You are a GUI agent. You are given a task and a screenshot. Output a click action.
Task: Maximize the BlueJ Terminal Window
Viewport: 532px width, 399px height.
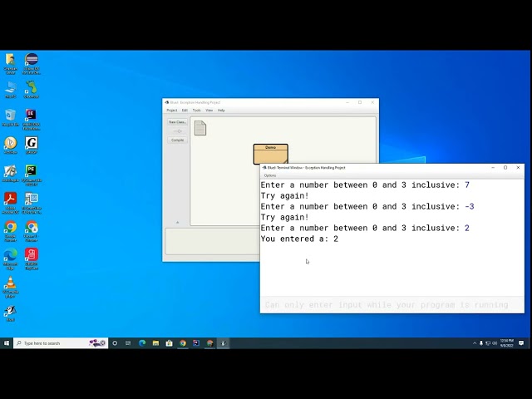pos(505,168)
